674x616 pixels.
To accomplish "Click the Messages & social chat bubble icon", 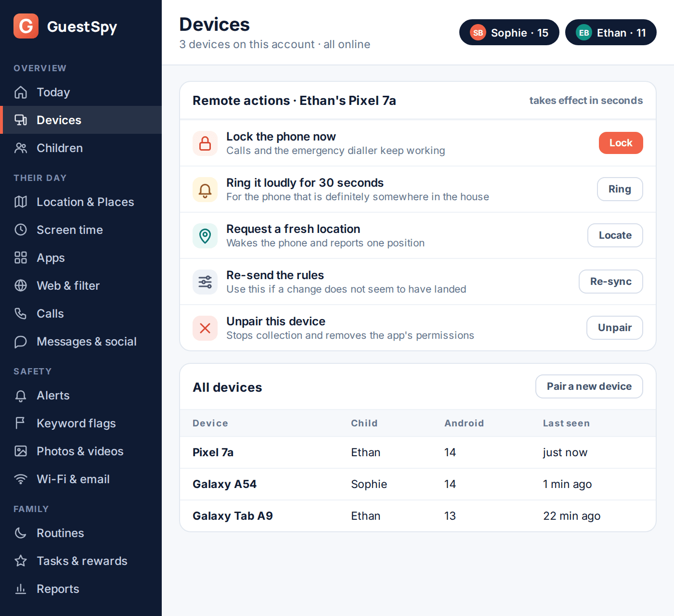I will [x=21, y=341].
